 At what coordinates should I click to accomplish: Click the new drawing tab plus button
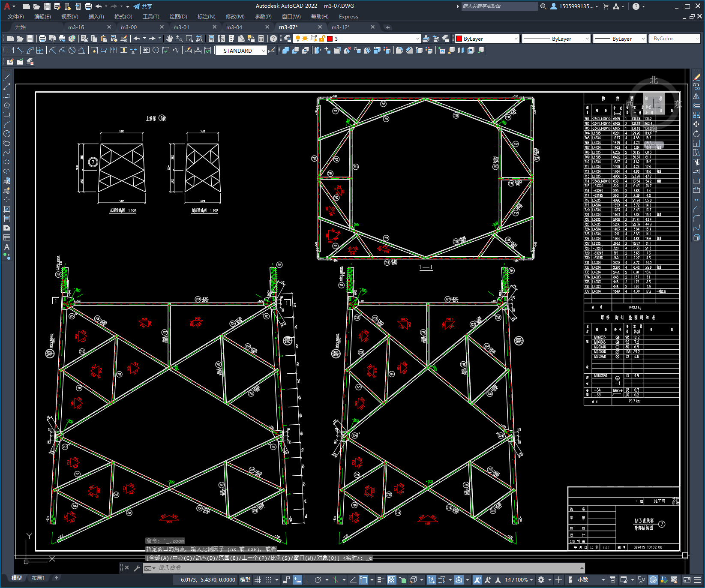(x=388, y=27)
